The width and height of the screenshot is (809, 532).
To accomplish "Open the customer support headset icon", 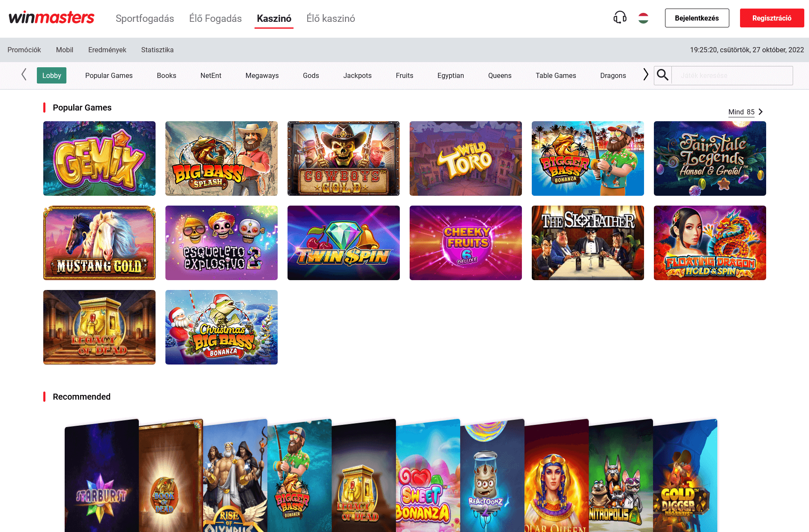I will click(620, 18).
